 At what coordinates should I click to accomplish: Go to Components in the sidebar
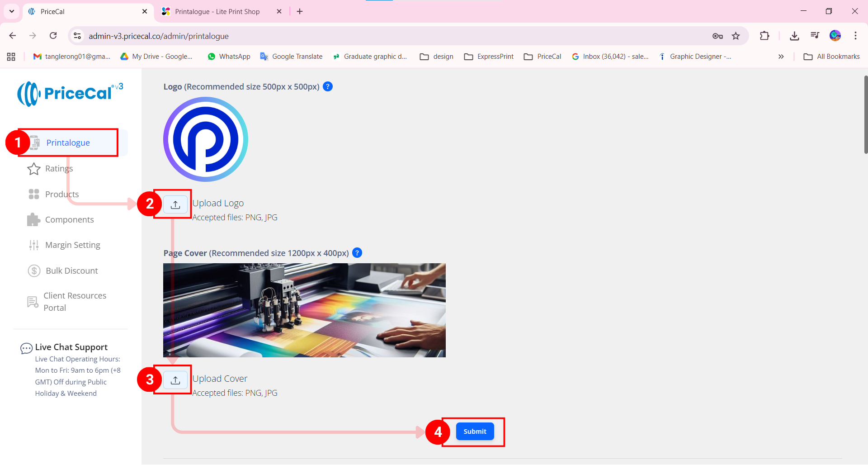click(x=69, y=220)
